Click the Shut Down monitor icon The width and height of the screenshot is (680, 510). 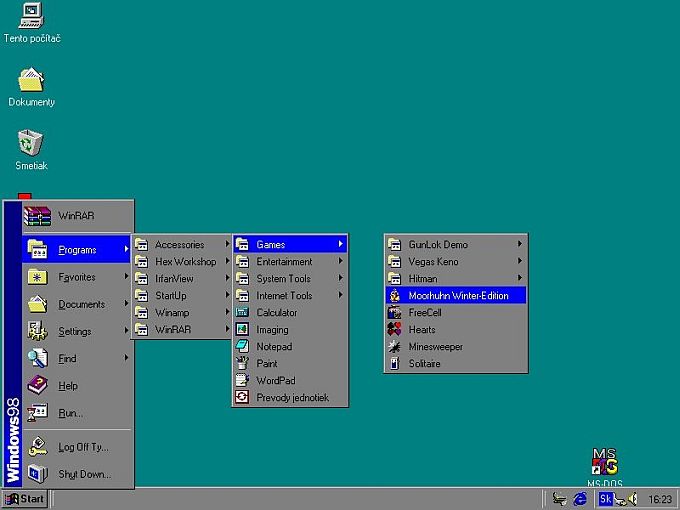(x=38, y=474)
